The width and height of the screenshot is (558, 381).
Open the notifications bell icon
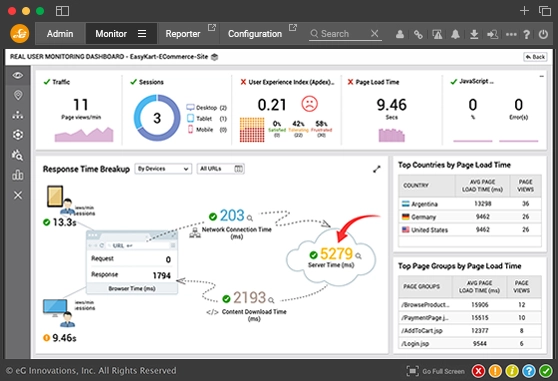pyautogui.click(x=455, y=34)
